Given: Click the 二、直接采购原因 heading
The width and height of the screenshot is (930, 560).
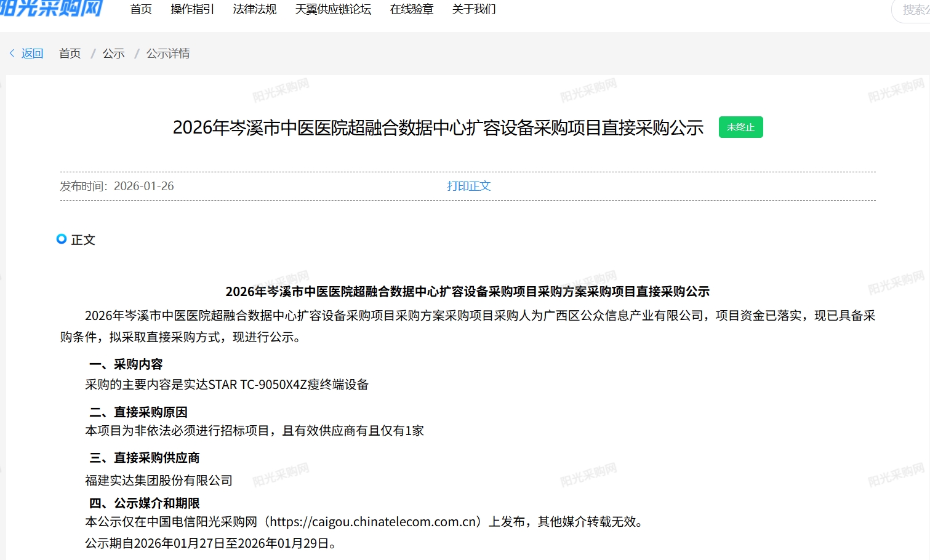Looking at the screenshot, I should [138, 412].
